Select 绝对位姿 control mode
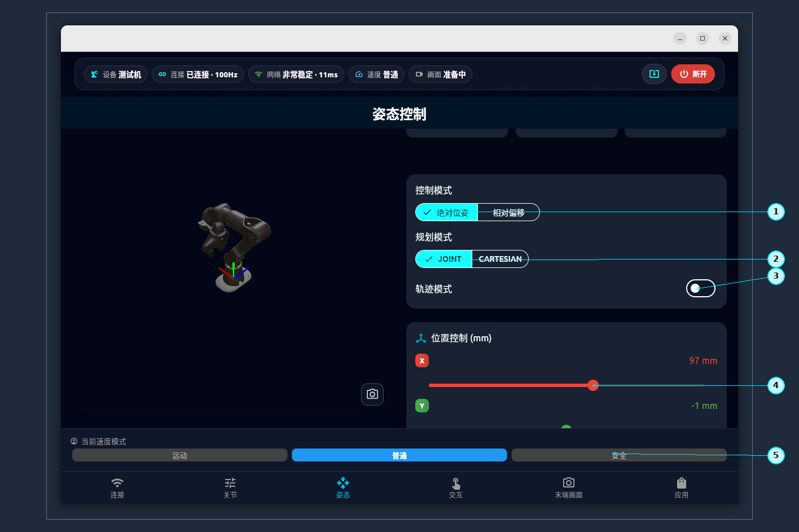This screenshot has height=532, width=799. tap(446, 212)
